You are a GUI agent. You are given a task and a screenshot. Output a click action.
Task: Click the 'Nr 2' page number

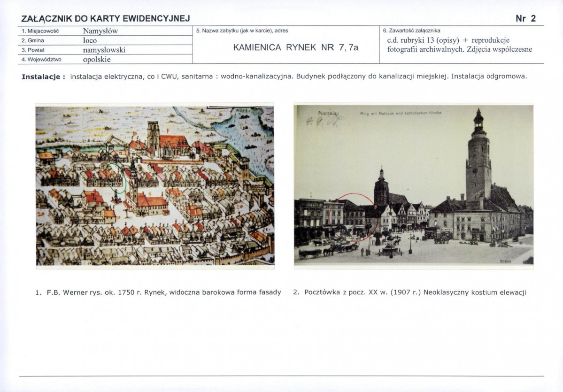(x=525, y=19)
